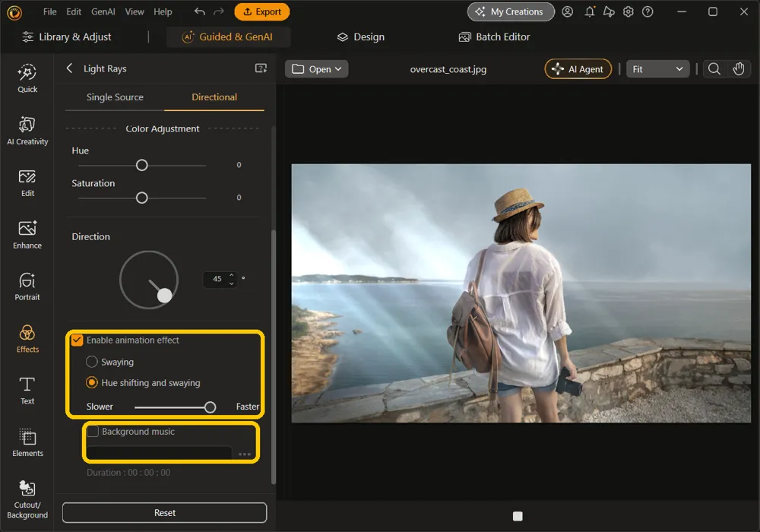Open the announcements megaphone icon

click(609, 11)
